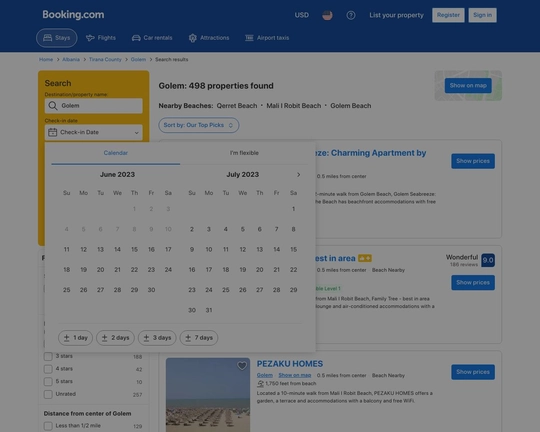
Task: Click the Show on map button
Action: click(x=468, y=85)
